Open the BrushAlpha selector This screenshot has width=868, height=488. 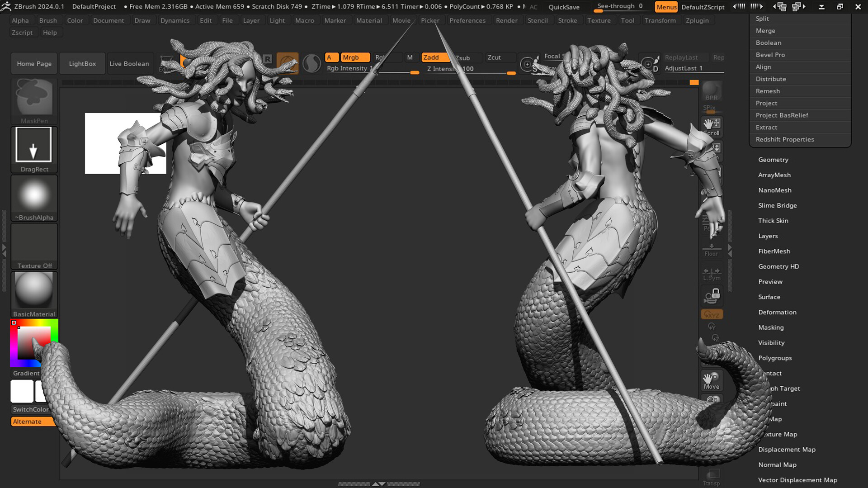coord(34,198)
